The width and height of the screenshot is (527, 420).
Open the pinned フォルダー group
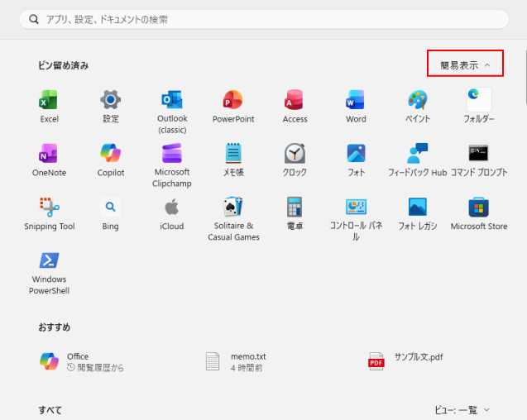[478, 107]
